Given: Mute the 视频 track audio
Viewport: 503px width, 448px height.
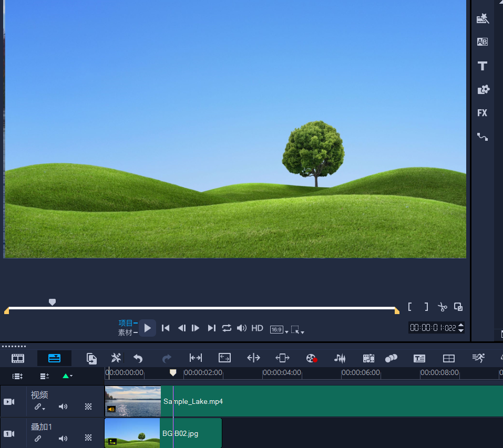Looking at the screenshot, I should pyautogui.click(x=63, y=407).
